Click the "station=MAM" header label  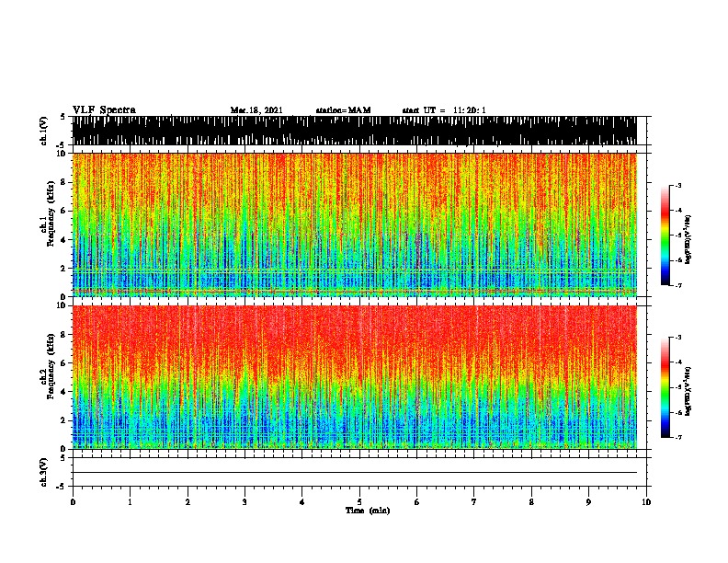pyautogui.click(x=343, y=110)
